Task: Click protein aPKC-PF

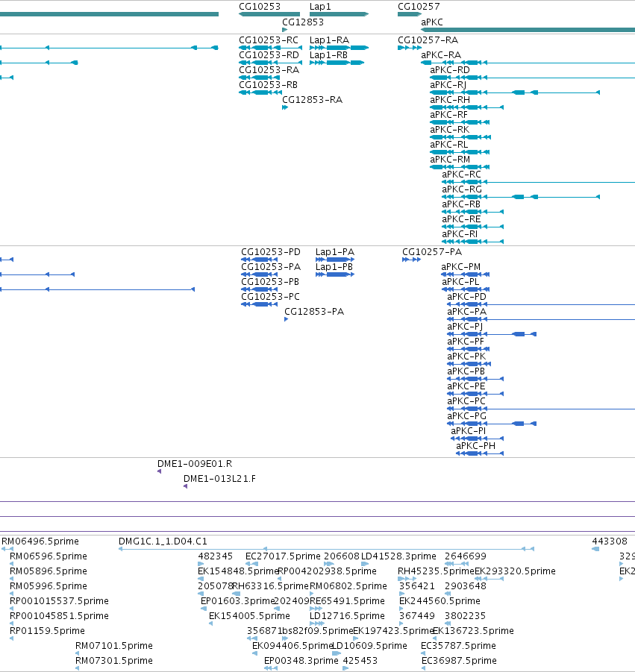Action: [465, 342]
